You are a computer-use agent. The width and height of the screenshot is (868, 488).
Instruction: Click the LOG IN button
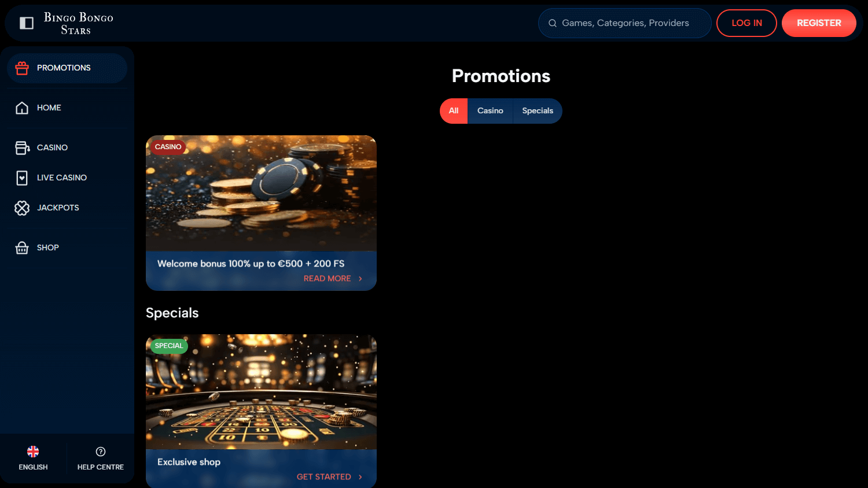coord(746,23)
